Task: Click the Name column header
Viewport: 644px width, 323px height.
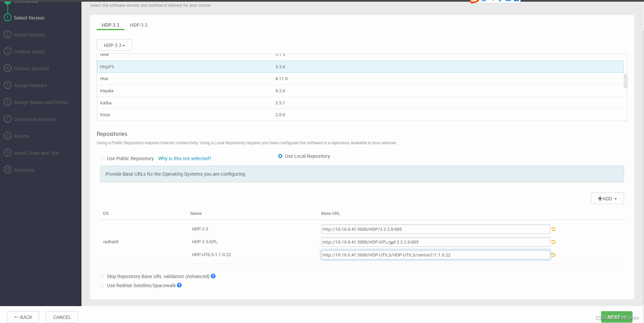Action: [196, 213]
